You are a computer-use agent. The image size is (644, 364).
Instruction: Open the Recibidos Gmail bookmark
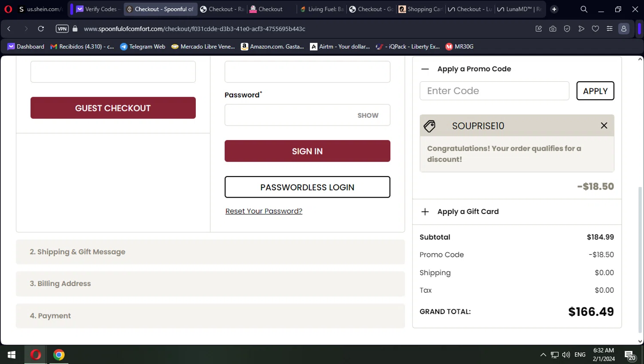[82, 46]
